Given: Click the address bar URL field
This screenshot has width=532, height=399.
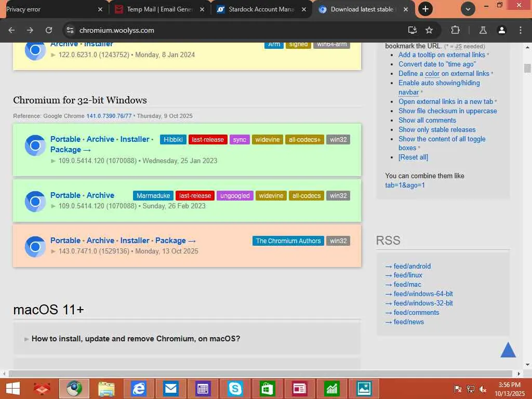Looking at the screenshot, I should click(237, 30).
